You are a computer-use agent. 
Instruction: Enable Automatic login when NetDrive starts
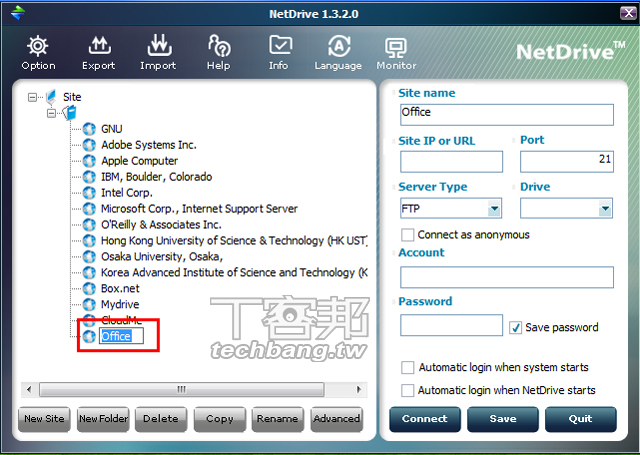pyautogui.click(x=407, y=390)
